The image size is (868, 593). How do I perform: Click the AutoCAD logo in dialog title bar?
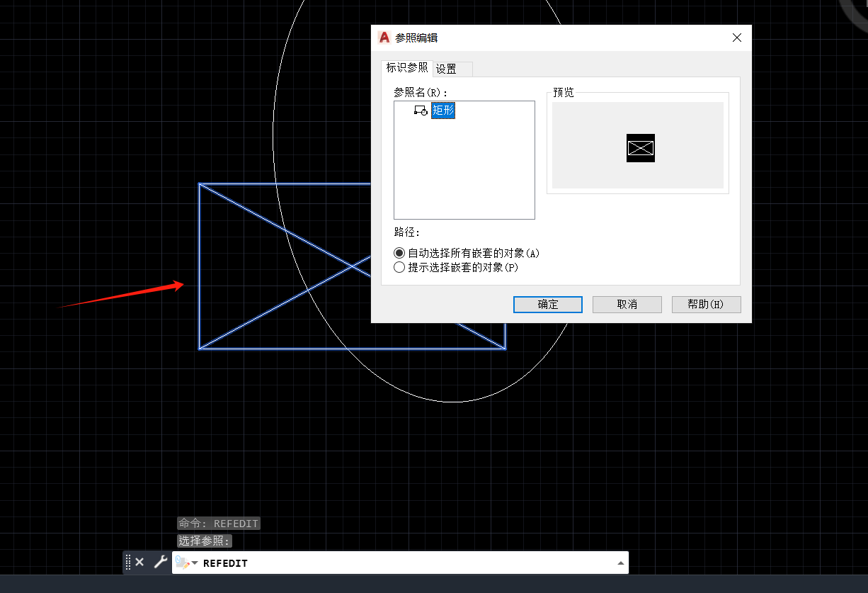point(384,38)
